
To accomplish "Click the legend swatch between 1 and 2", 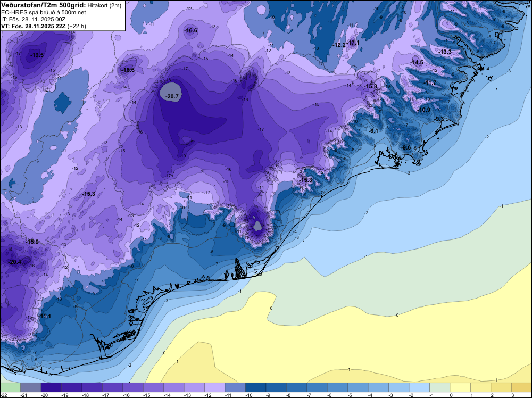I will pos(481,387).
